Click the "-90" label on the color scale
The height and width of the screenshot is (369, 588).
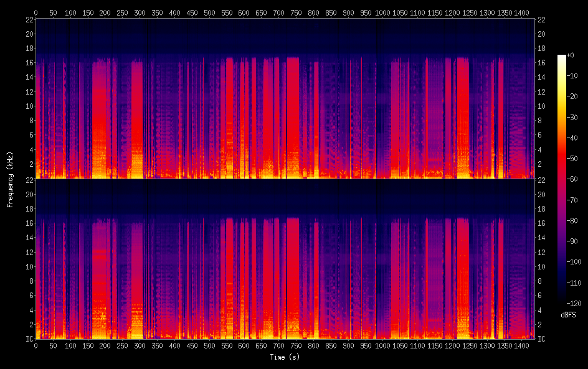(x=575, y=241)
